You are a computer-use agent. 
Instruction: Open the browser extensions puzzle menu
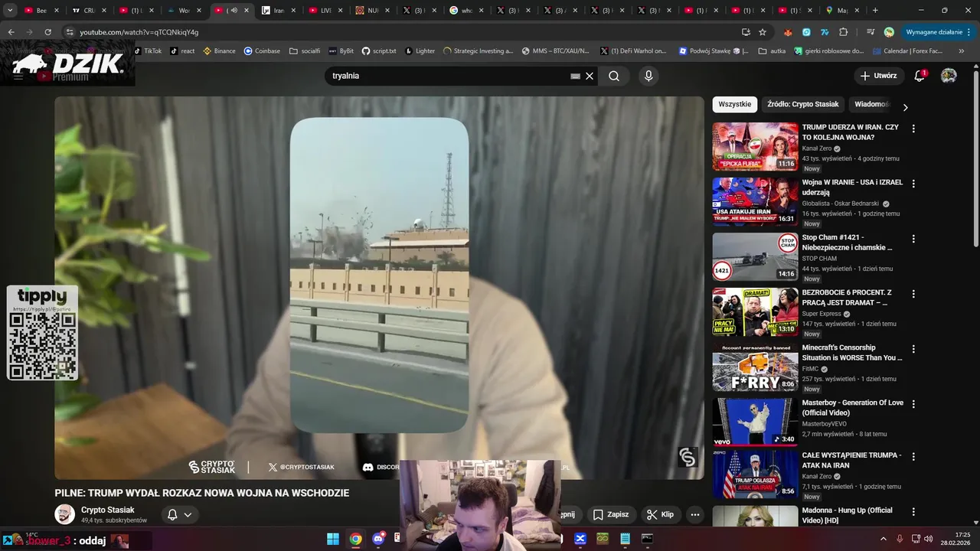click(x=844, y=32)
